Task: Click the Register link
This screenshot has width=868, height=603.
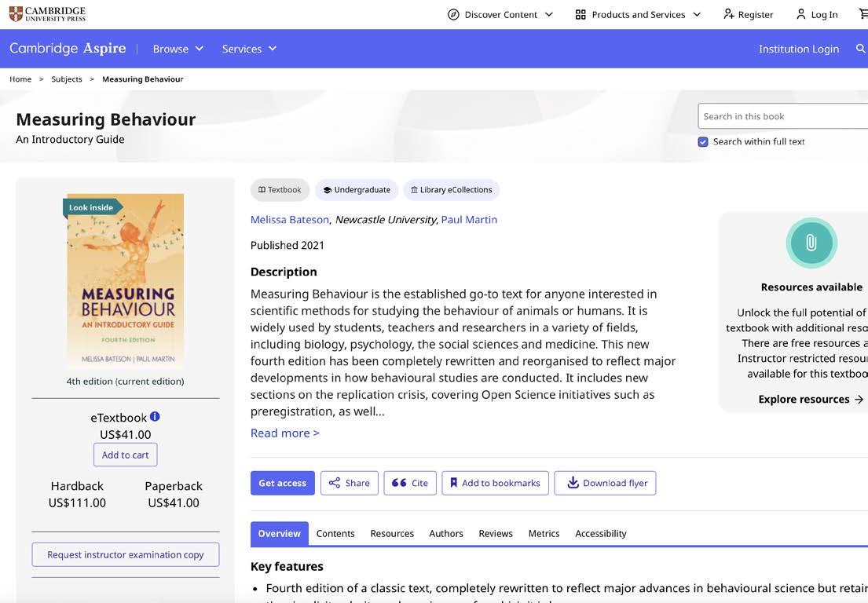Action: (748, 14)
